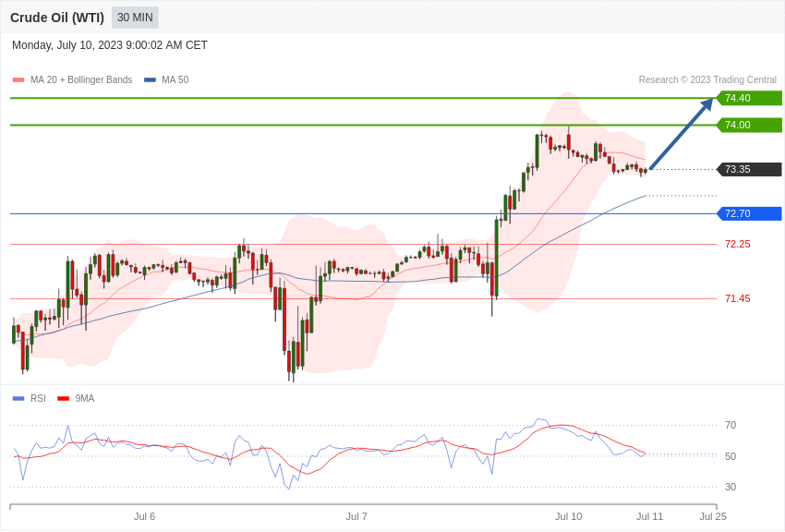
Task: Select the Crude Oil (WTI) title
Action: (57, 18)
